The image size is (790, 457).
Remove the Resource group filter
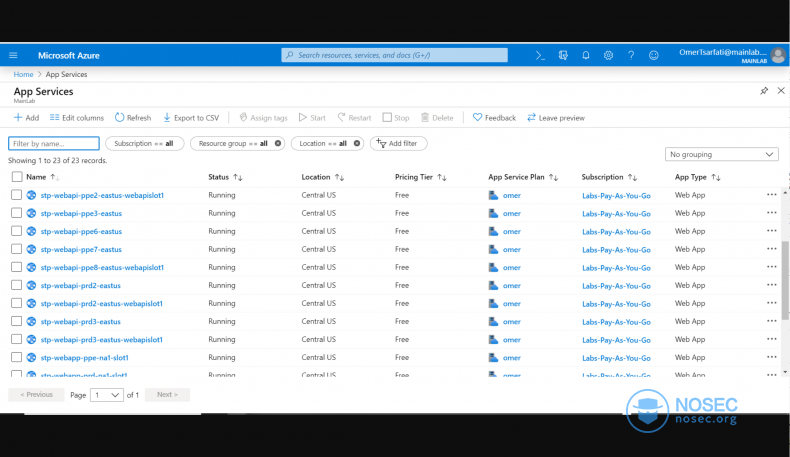278,144
